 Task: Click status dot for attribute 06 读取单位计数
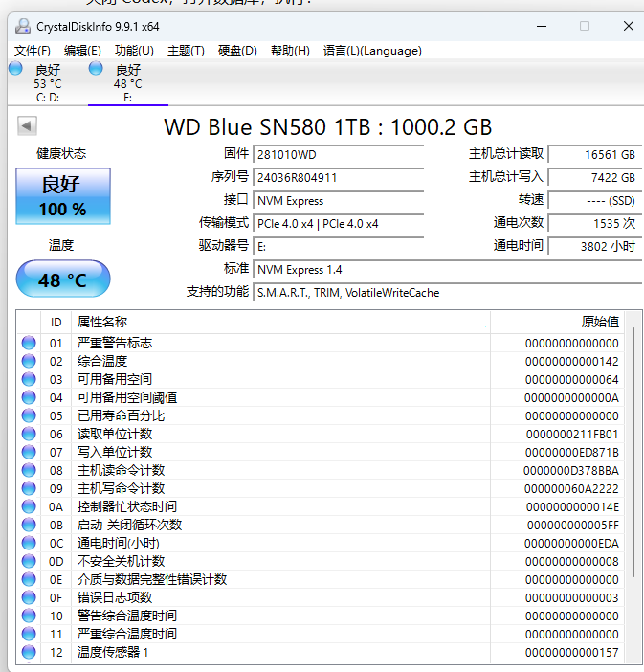(x=29, y=435)
